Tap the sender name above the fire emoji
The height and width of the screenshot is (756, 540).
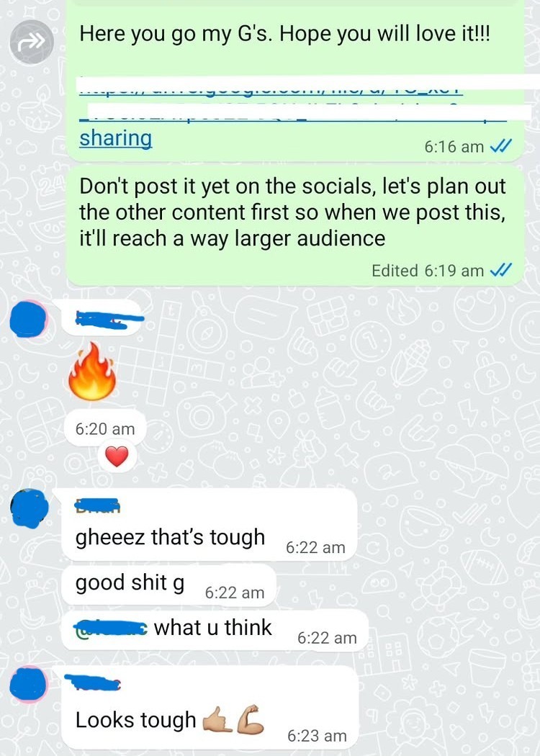tap(110, 319)
